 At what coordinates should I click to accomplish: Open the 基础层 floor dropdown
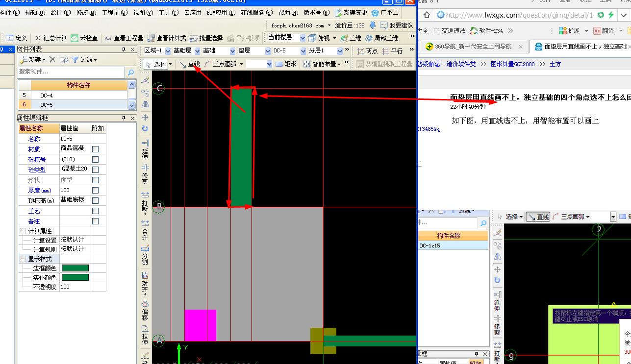[x=198, y=51]
